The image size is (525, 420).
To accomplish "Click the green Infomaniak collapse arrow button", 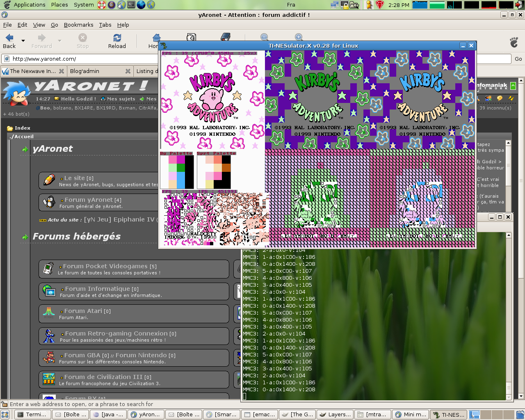I will pos(513,86).
